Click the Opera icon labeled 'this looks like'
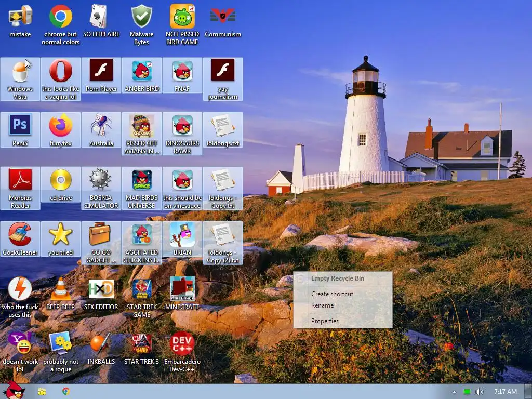The image size is (532, 399). [60, 79]
